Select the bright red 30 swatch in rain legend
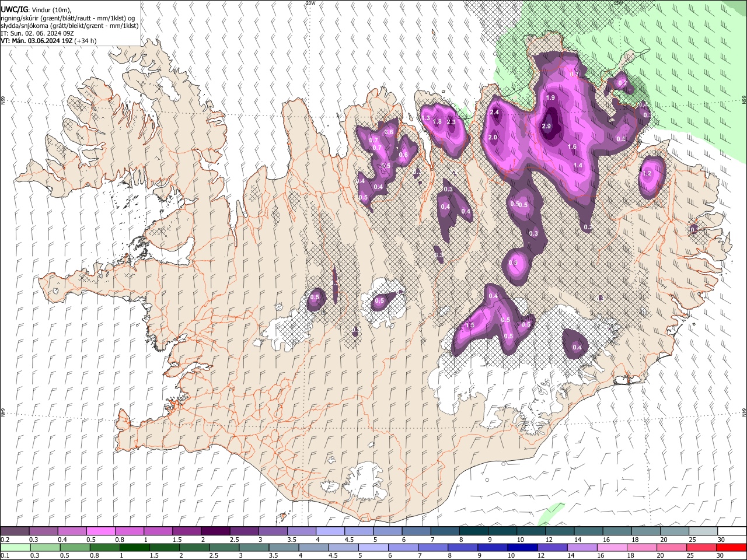Screen dimensions: 747x560 (x=731, y=548)
